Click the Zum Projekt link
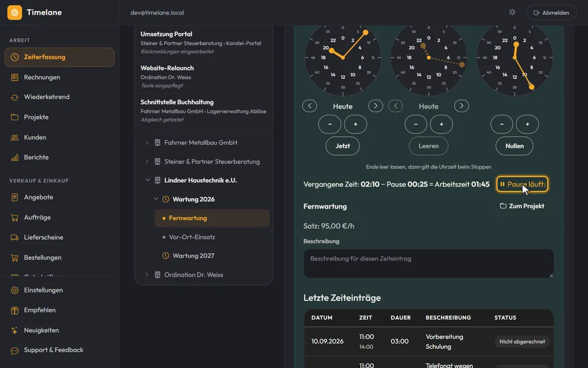Viewport: 588px width, 368px height. tap(522, 206)
